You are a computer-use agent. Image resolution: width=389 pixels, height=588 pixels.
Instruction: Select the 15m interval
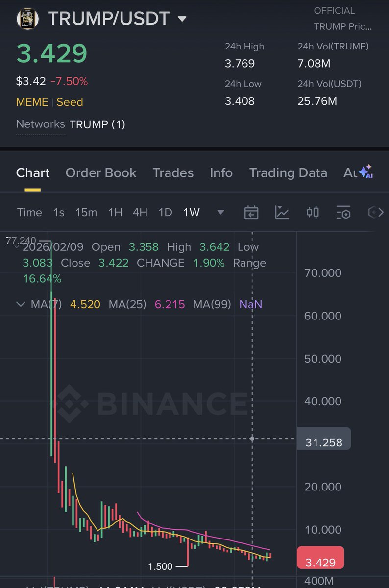click(86, 212)
